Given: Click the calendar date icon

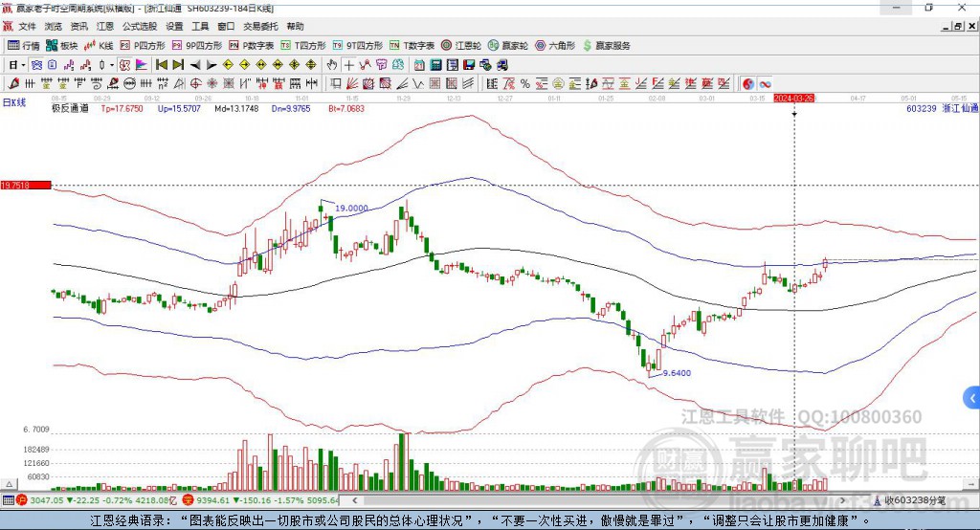Looking at the screenshot, I should [x=419, y=65].
